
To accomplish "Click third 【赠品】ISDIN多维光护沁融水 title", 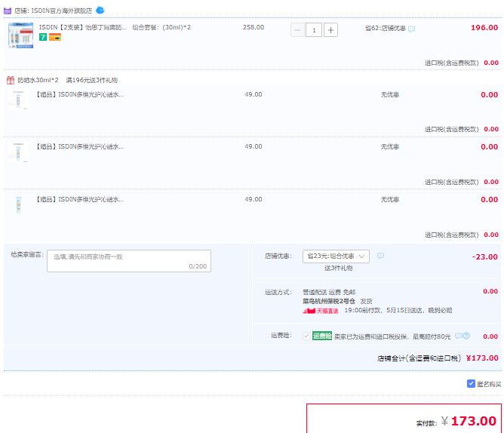I will (x=79, y=199).
